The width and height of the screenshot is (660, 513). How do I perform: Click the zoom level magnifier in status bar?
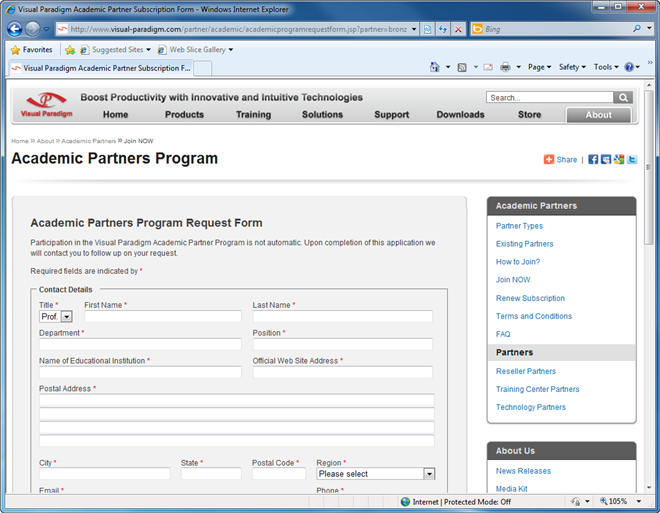(x=603, y=501)
